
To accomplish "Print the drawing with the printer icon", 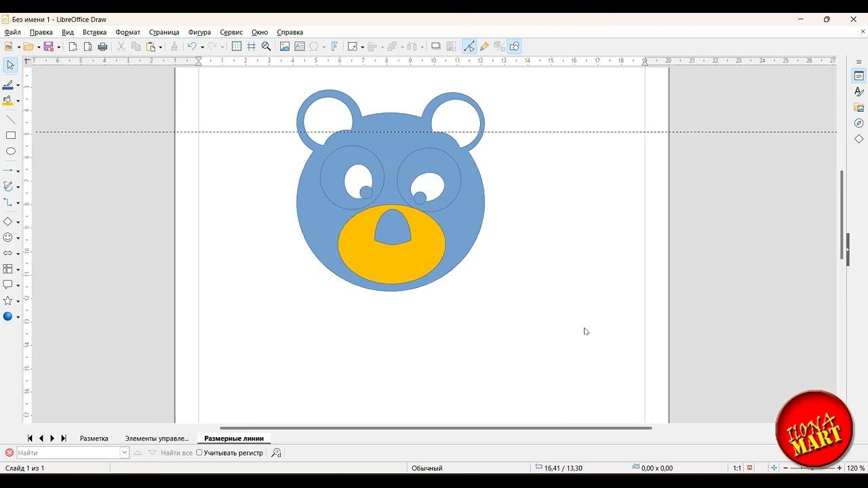I will 103,47.
